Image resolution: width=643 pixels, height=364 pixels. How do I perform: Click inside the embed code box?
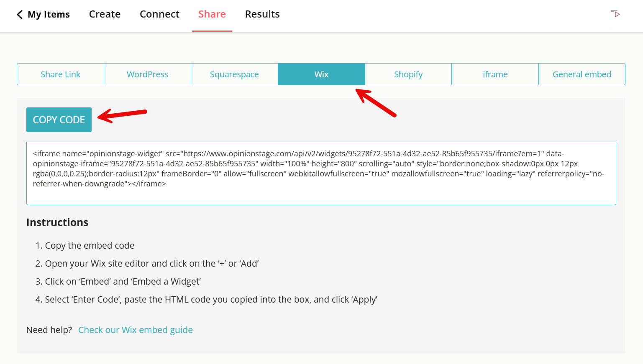coord(321,173)
